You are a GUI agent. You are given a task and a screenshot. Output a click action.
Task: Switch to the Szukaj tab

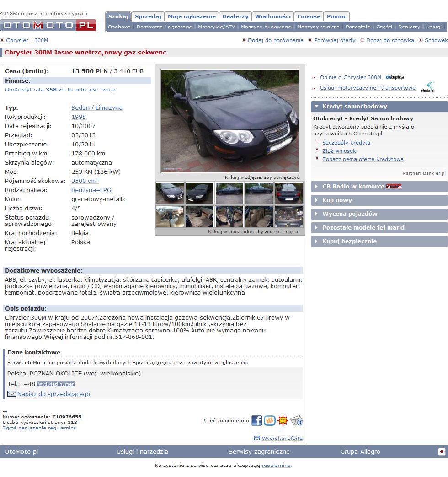point(118,16)
